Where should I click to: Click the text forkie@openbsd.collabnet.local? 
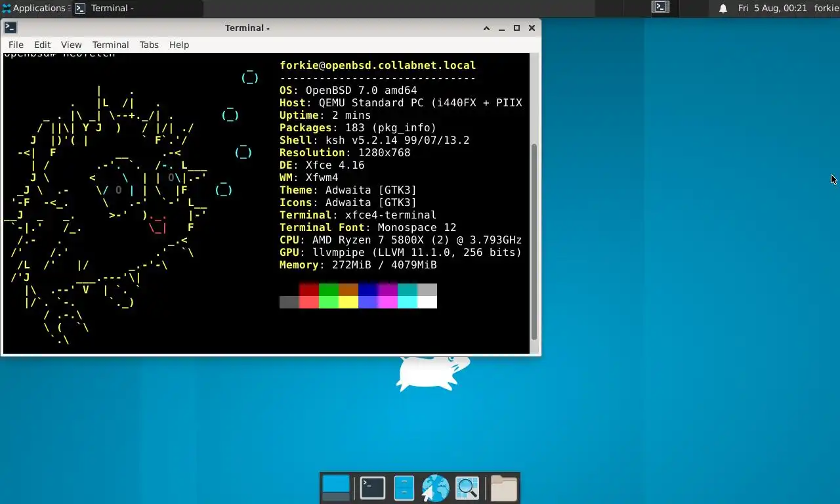tap(378, 65)
